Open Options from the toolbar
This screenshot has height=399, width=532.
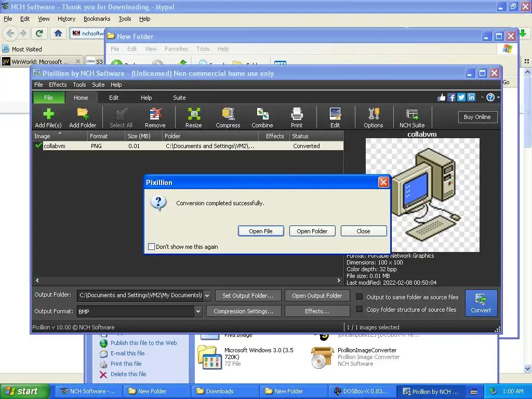pos(374,117)
